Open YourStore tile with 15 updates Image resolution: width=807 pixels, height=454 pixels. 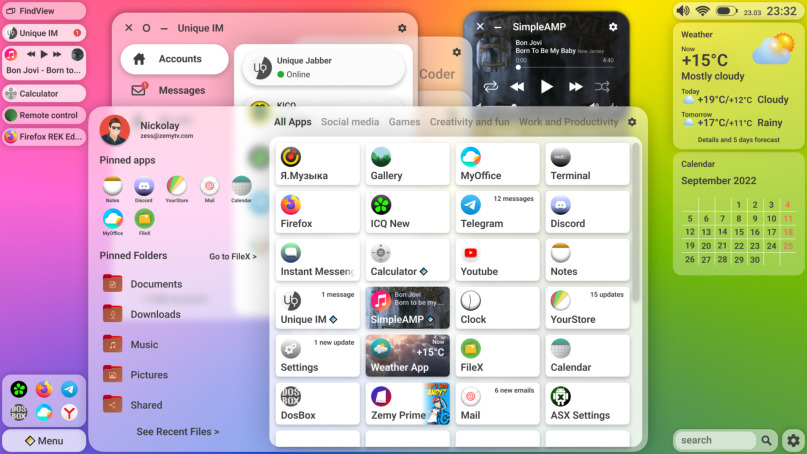coord(587,308)
